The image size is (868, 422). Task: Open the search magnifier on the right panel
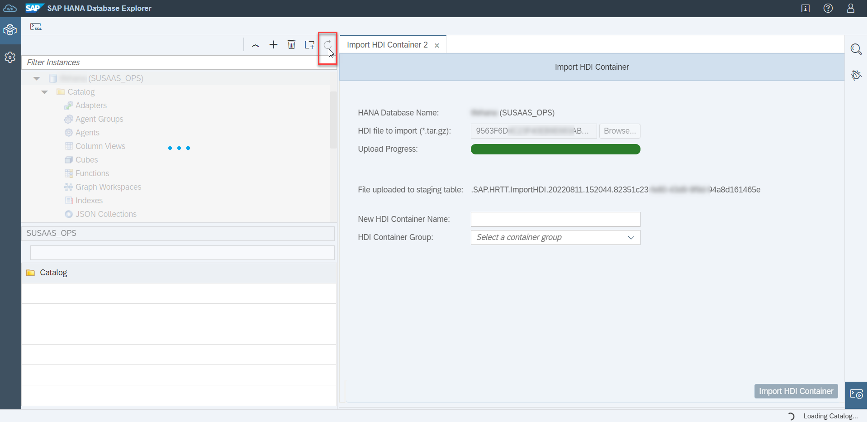[856, 49]
